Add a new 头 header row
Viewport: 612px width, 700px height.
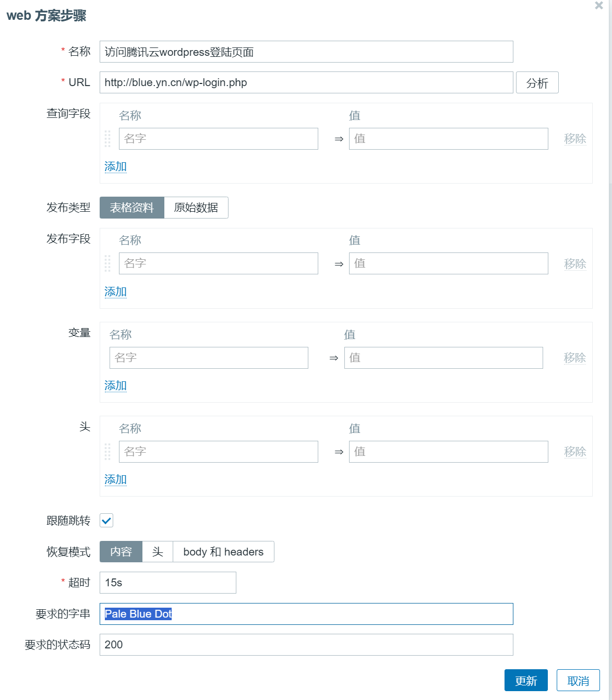coord(115,479)
